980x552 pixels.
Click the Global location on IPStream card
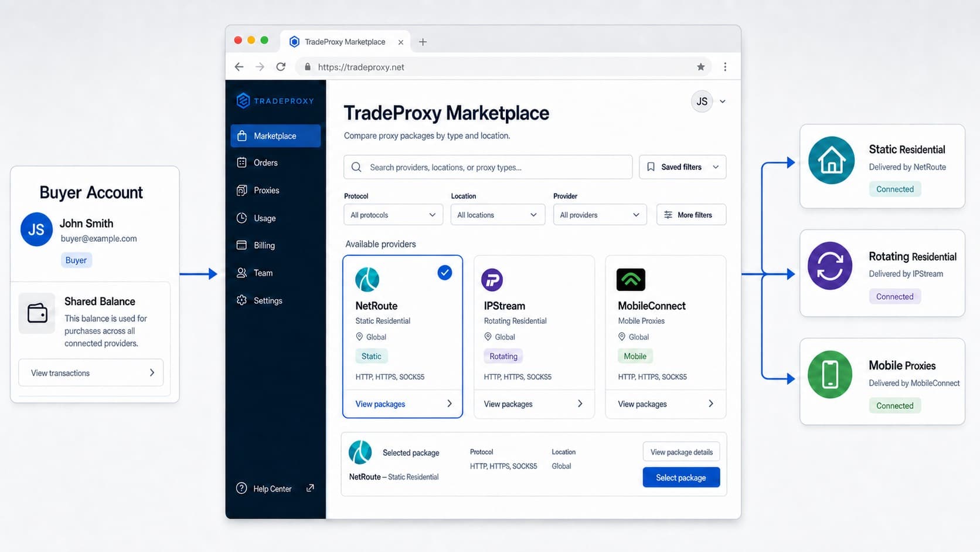pos(499,337)
